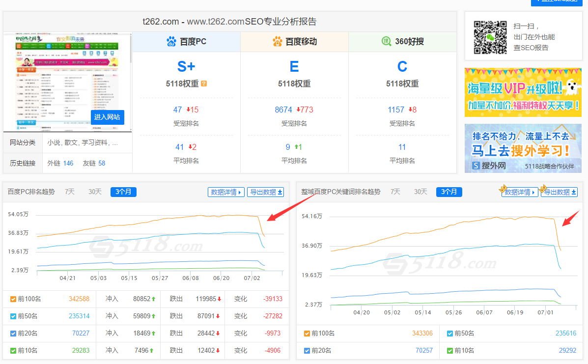The width and height of the screenshot is (588, 364).
Task: Click 受宠排名 value 1157 under 360好搜
Action: [396, 110]
